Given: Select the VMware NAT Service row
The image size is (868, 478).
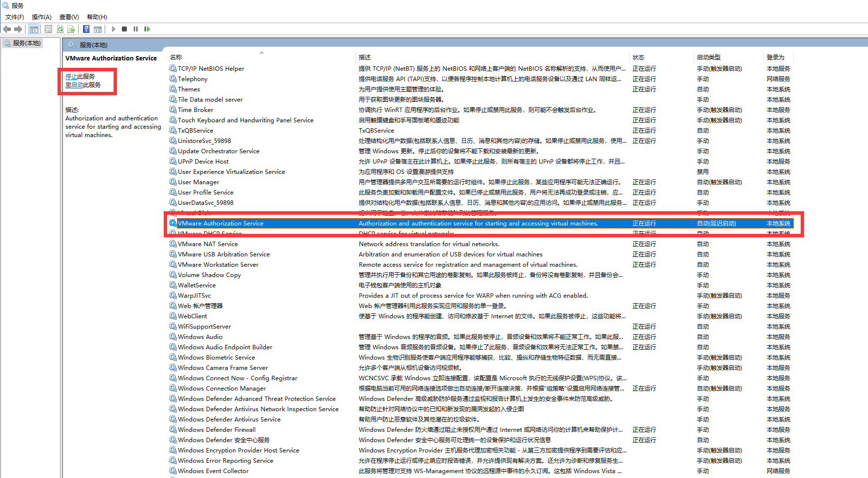Looking at the screenshot, I should point(208,244).
